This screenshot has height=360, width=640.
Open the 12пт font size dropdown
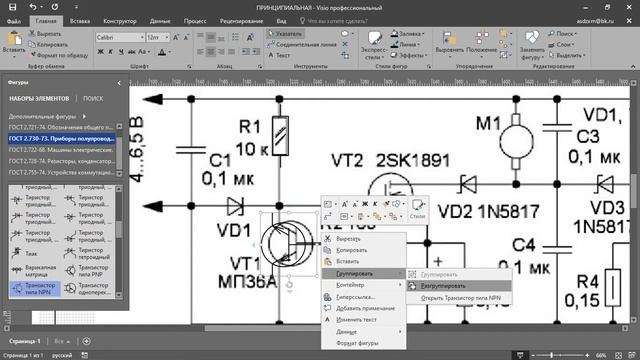167,37
